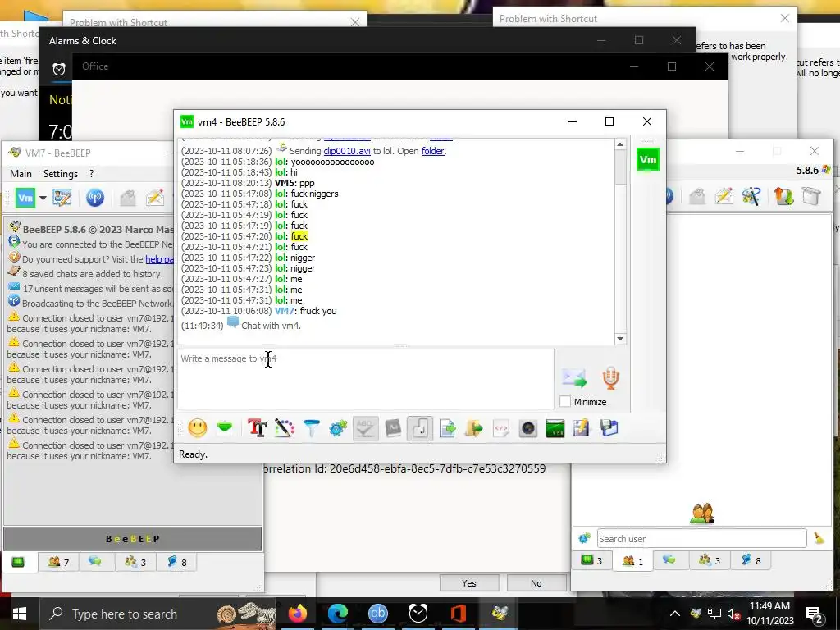Click the tools icon in right BeeBEEP toolbar
840x630 pixels.
click(751, 196)
